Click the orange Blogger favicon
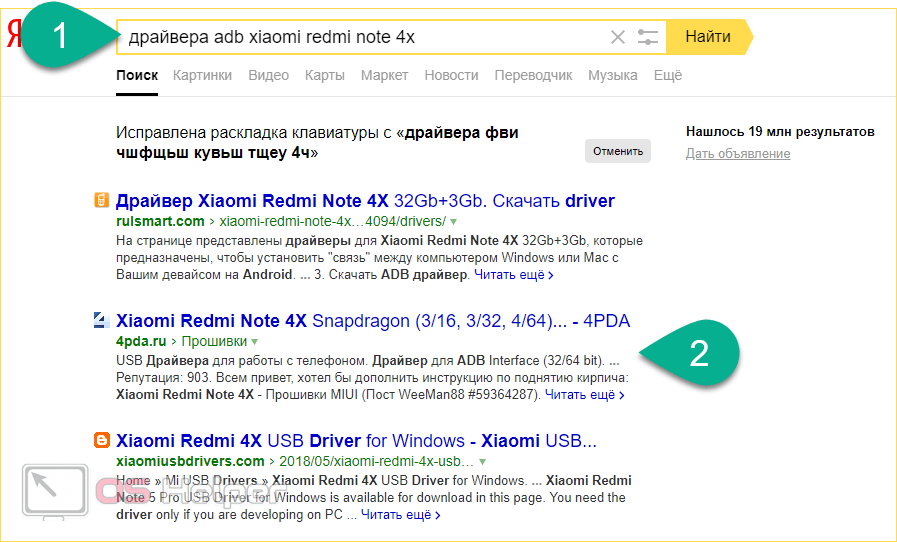The height and width of the screenshot is (542, 897). (101, 441)
